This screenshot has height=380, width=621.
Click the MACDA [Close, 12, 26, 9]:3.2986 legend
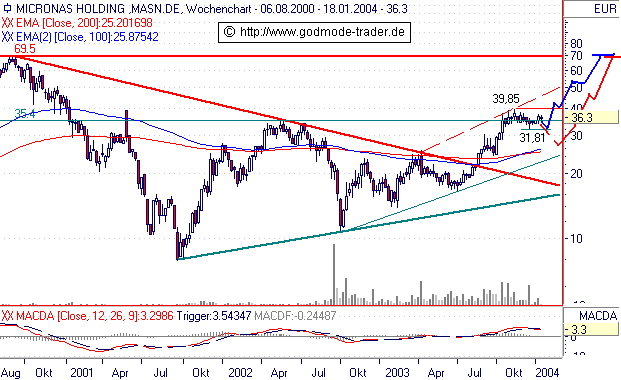[95, 316]
